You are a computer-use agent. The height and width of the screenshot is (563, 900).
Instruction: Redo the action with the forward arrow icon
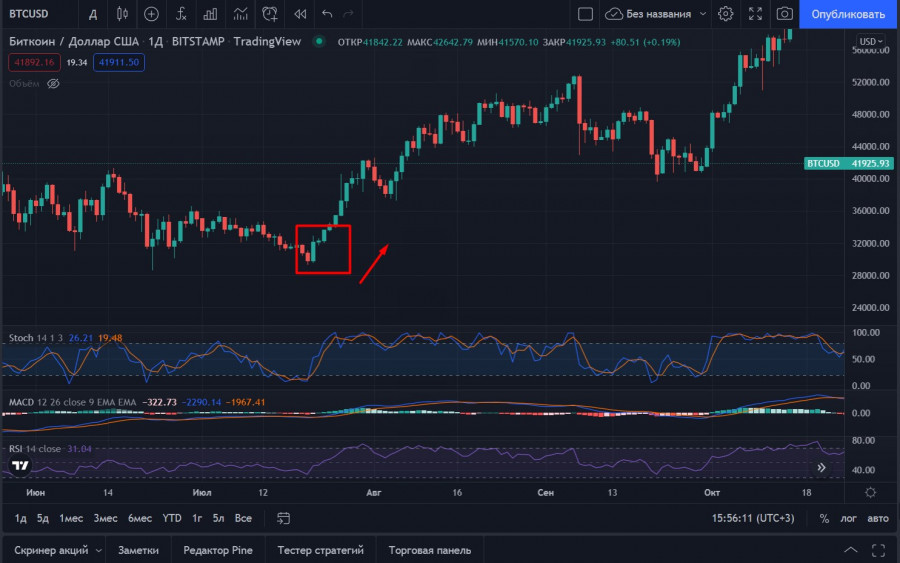[x=348, y=14]
